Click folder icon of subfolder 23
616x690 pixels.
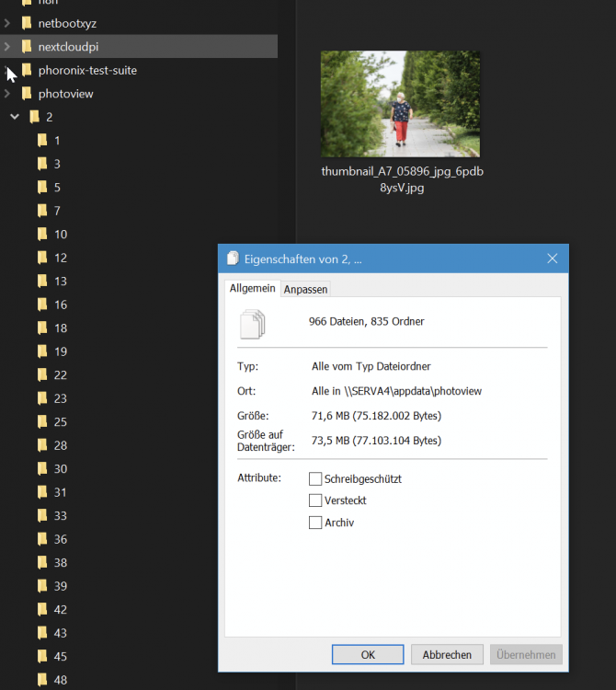pos(42,398)
